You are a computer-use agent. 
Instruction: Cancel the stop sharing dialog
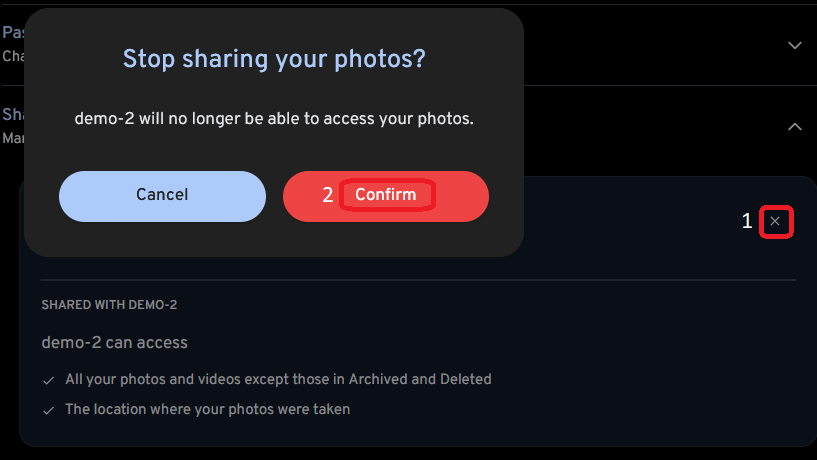[x=162, y=196]
